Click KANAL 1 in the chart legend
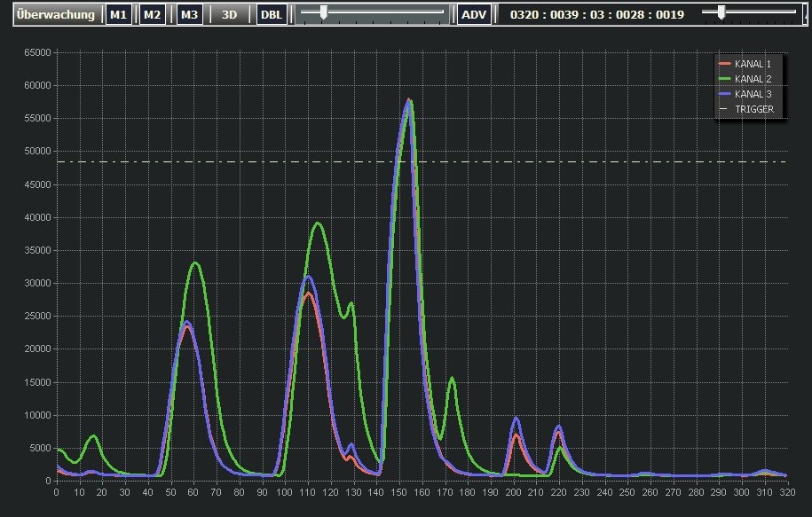Viewport: 812px width, 517px height. pyautogui.click(x=753, y=64)
